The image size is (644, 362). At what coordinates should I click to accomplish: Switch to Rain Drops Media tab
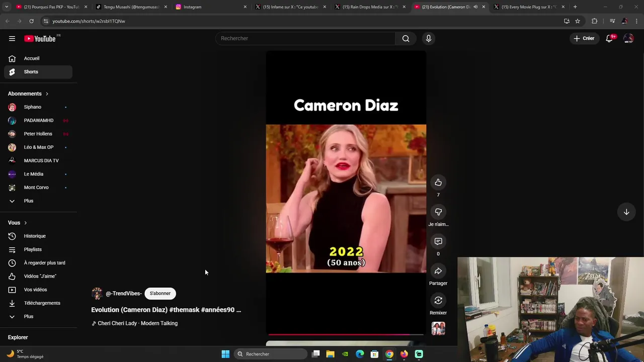pyautogui.click(x=370, y=7)
